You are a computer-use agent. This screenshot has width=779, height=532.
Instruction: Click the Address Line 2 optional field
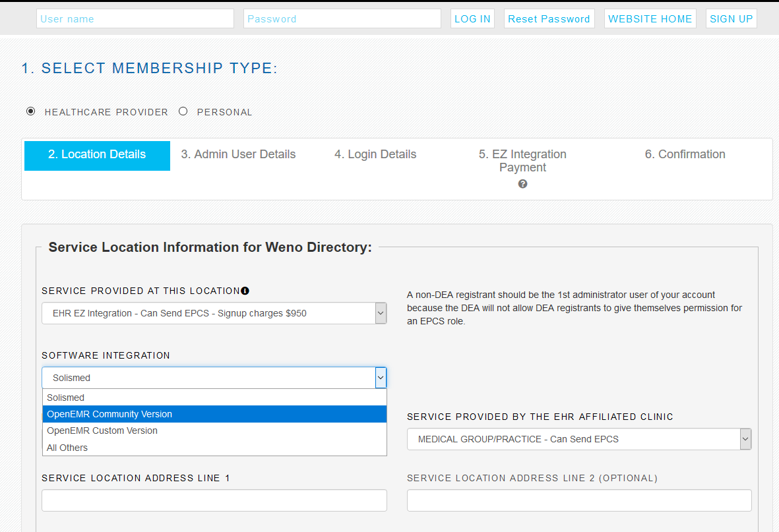pyautogui.click(x=579, y=501)
